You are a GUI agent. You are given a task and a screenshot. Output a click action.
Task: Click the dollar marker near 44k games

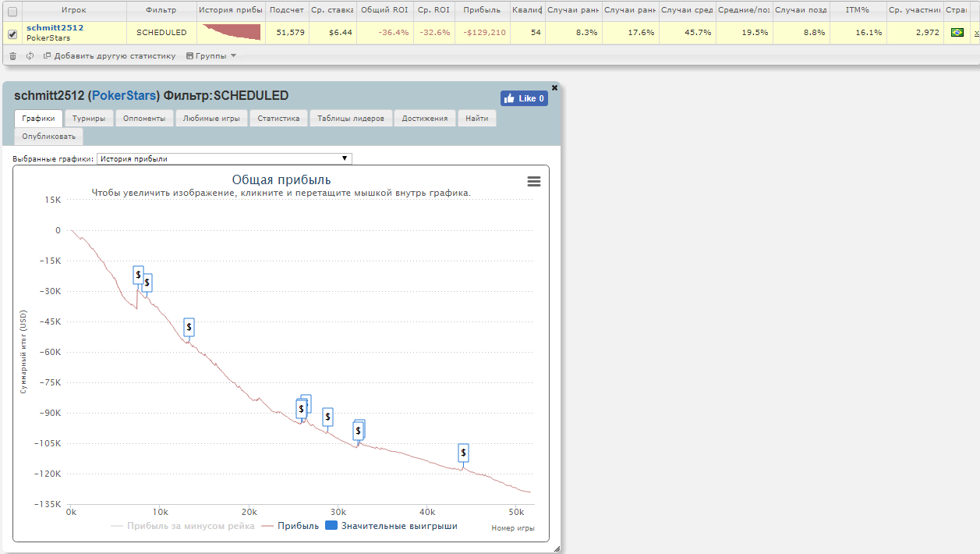point(464,453)
